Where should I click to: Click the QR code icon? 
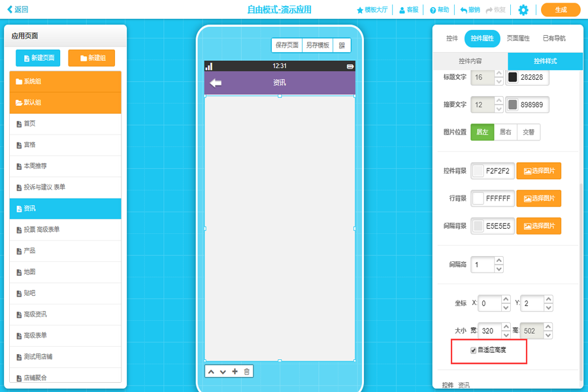(342, 45)
